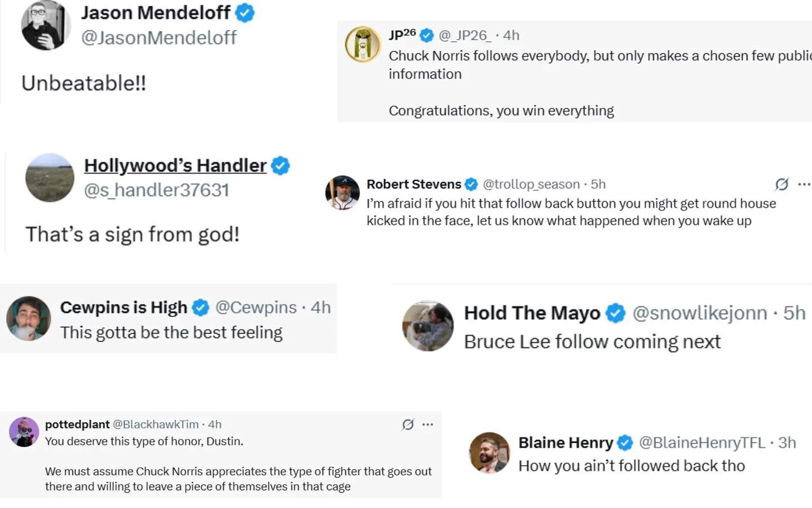Click the verified badge beside Cewpins is High
Screen dimensions: 812x508
[200, 308]
